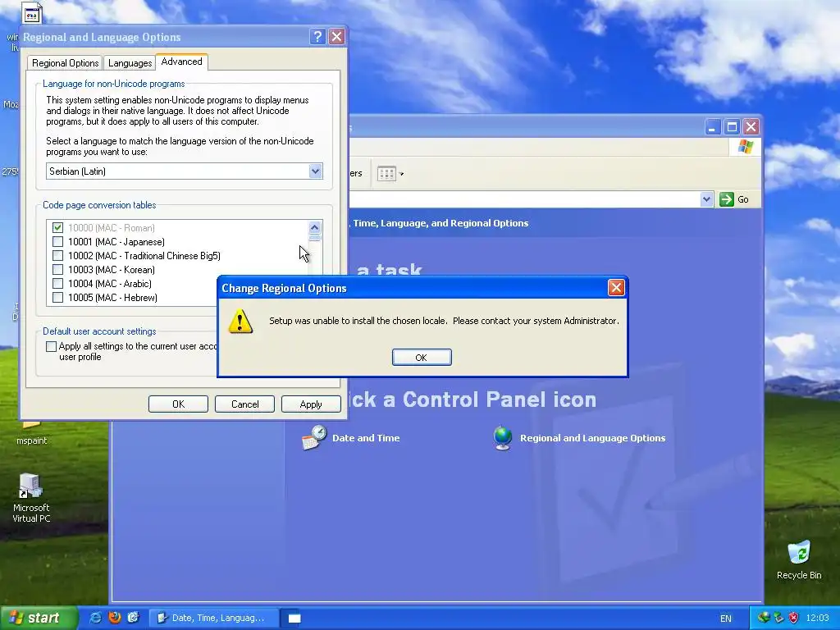The width and height of the screenshot is (840, 630).
Task: Click the Windows flag logo in Control Panel
Action: tap(745, 147)
